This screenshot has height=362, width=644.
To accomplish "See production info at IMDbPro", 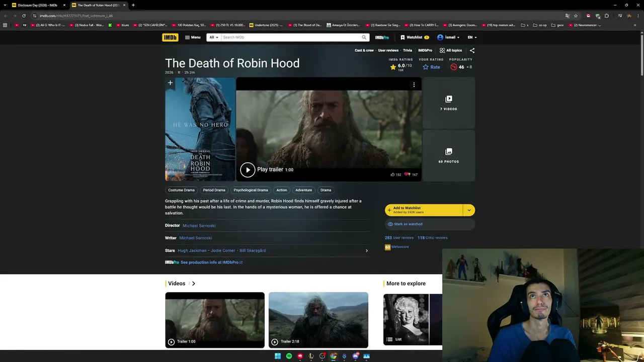I will (x=211, y=262).
